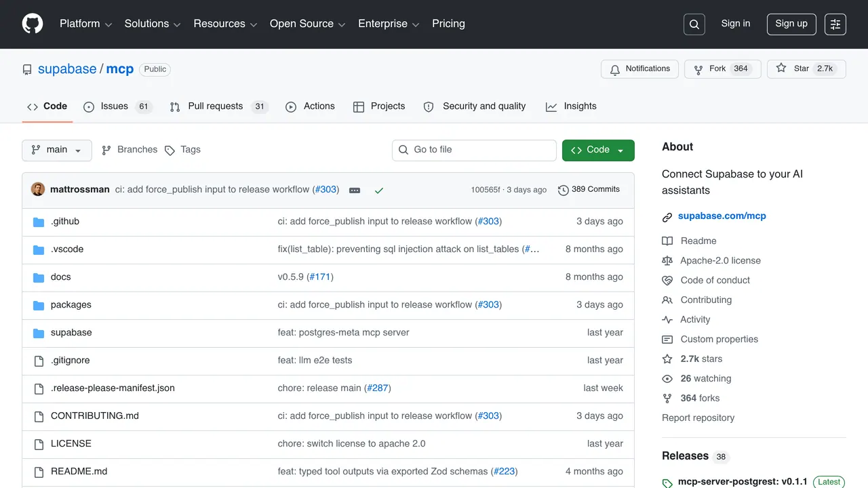868x488 pixels.
Task: Expand the Solutions menu
Action: [153, 24]
